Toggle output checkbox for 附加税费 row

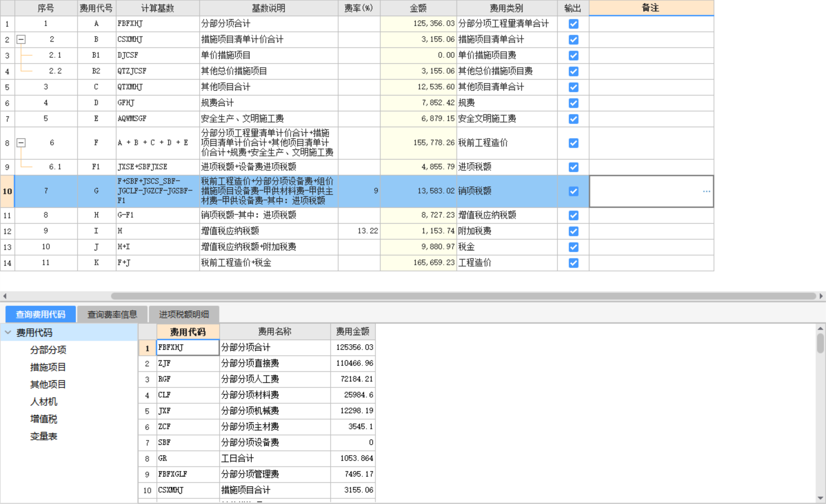573,231
